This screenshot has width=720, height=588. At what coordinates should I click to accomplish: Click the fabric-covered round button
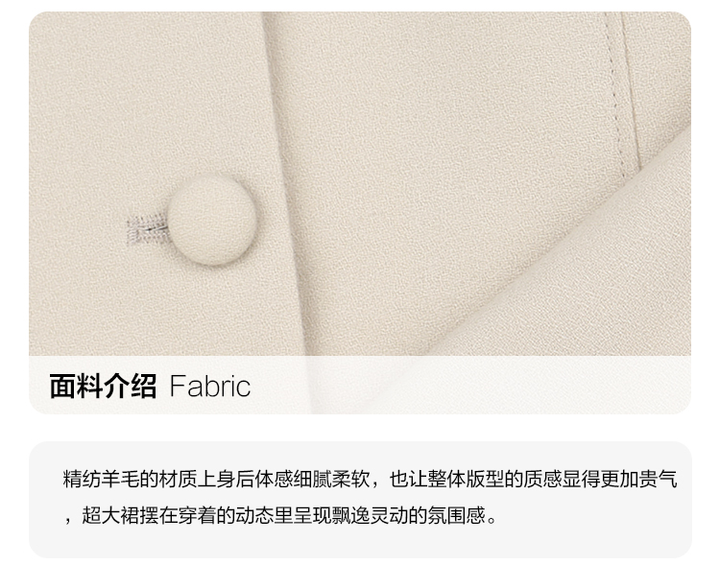(x=212, y=220)
